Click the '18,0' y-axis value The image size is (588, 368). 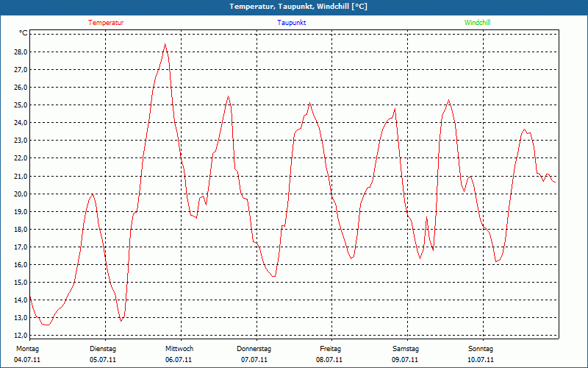coord(21,229)
